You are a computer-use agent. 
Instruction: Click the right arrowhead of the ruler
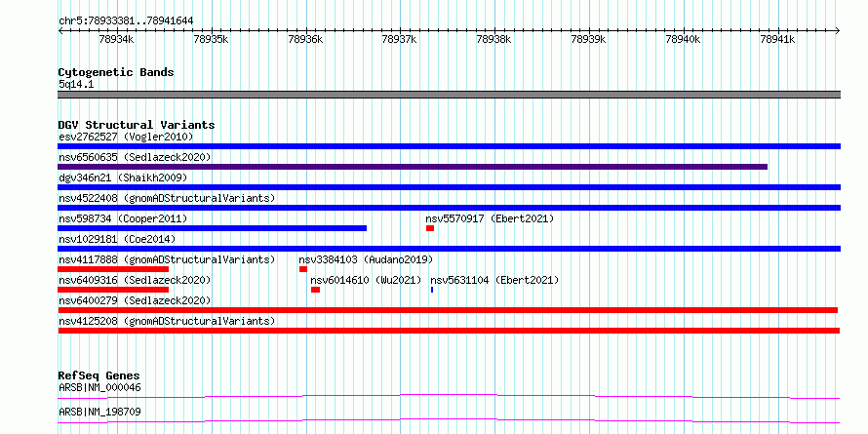[838, 30]
